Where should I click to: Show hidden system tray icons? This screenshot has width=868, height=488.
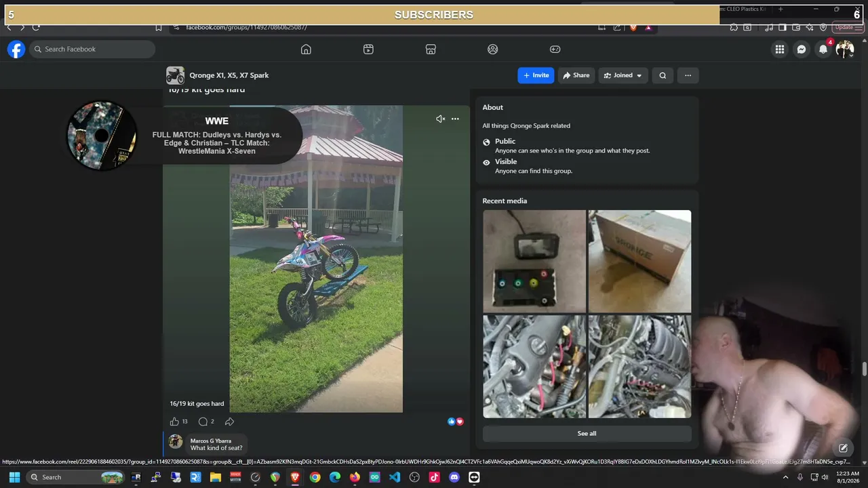click(x=786, y=477)
